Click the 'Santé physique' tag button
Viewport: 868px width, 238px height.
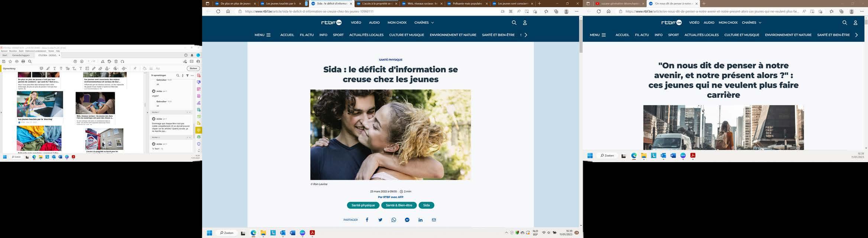[363, 205]
